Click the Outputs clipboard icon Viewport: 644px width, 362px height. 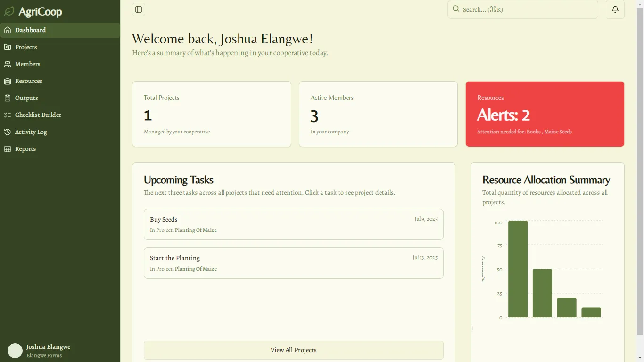tap(8, 98)
